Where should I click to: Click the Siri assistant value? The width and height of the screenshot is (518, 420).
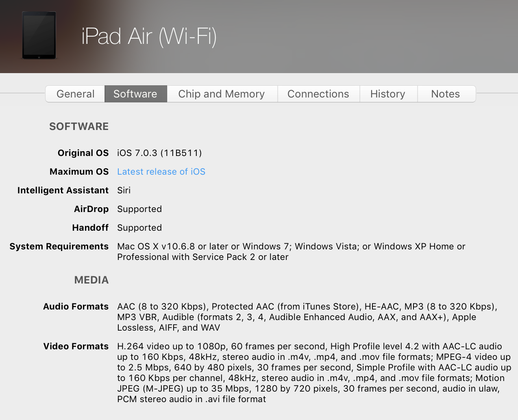[x=124, y=191]
